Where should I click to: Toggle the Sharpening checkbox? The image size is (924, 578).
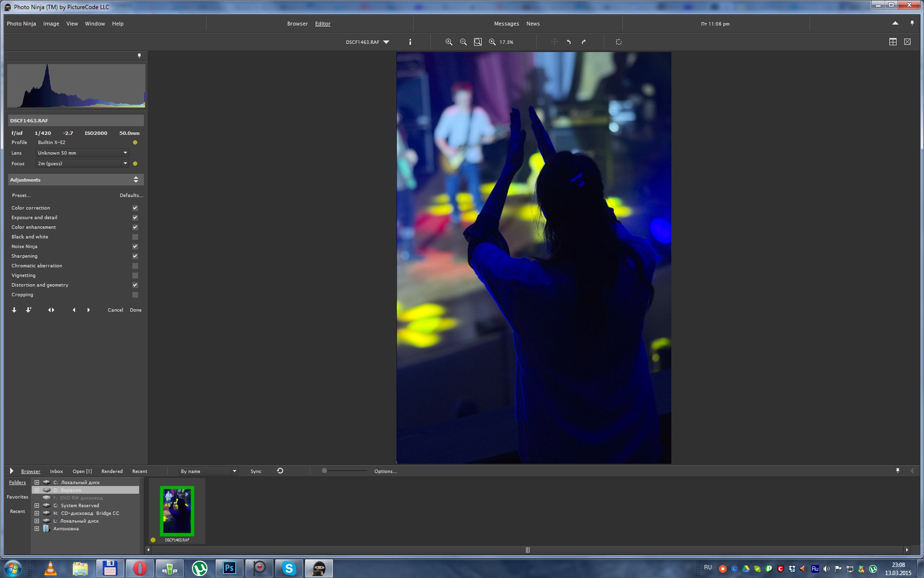[x=135, y=256]
